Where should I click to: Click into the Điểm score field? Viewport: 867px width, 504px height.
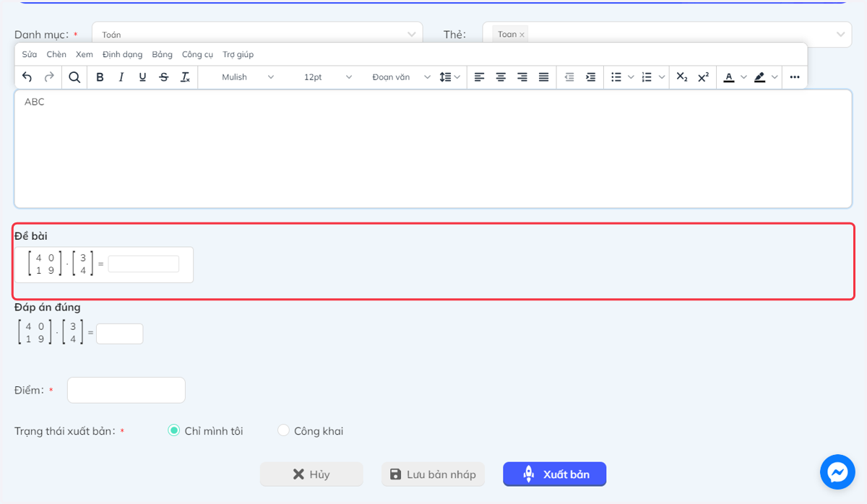click(126, 390)
